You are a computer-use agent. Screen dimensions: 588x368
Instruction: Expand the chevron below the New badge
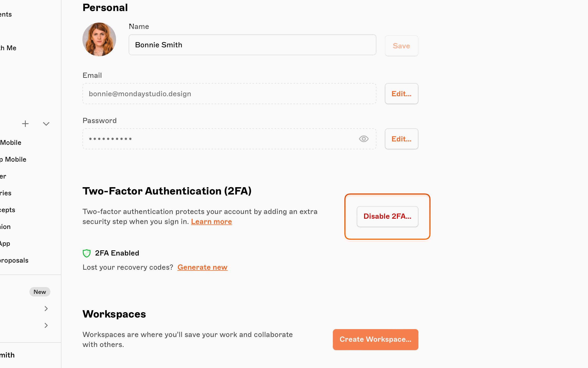pos(46,309)
